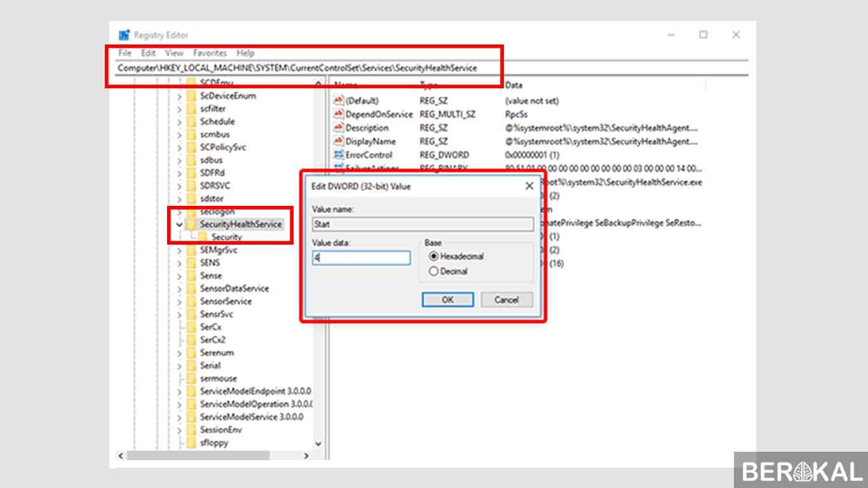Click the Description string value icon

339,128
